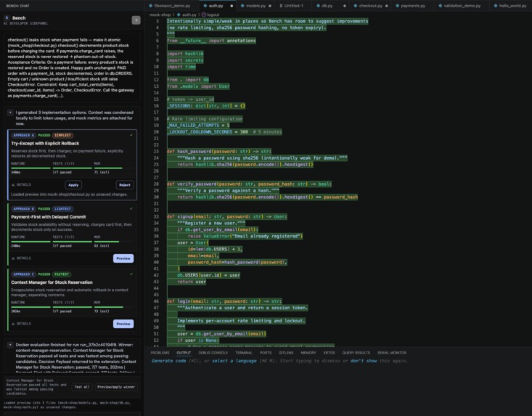Switch to the payments.py editor tab

click(x=413, y=6)
